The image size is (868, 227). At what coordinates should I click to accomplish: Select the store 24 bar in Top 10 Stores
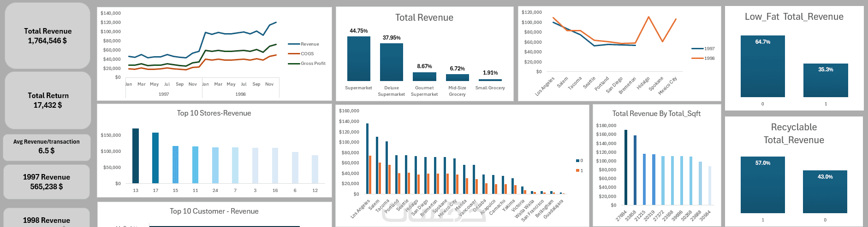click(x=215, y=165)
